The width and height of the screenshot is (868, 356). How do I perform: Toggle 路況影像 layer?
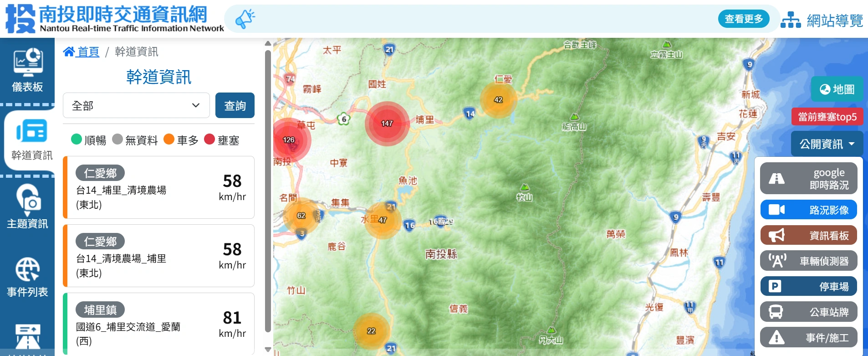809,210
